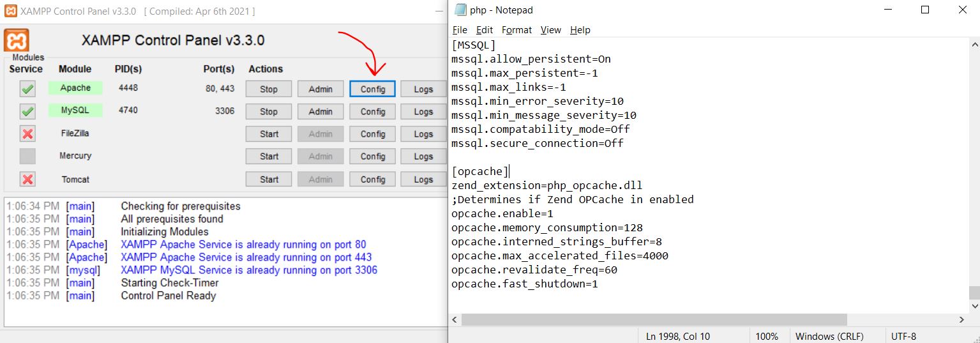Click the Mercury module label

coord(75,156)
